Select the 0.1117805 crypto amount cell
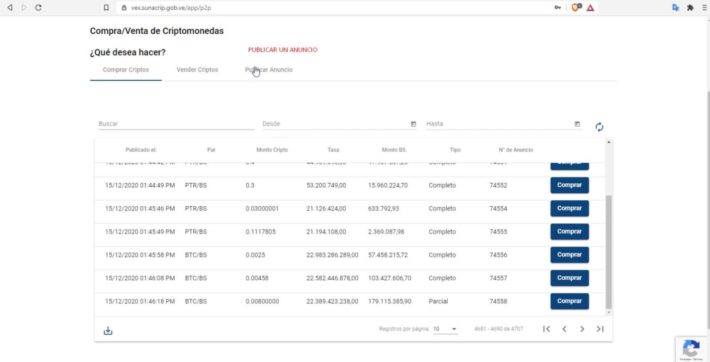The width and height of the screenshot is (710, 362). [260, 232]
